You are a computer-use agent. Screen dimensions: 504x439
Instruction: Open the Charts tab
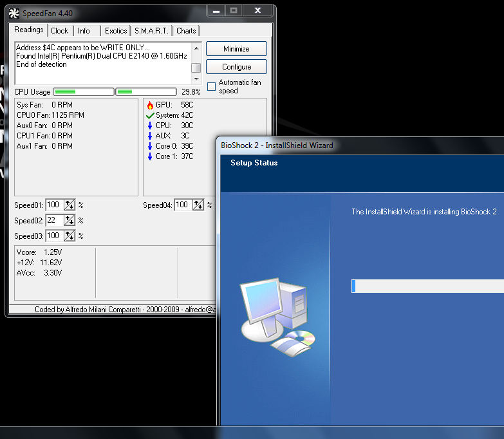(x=186, y=31)
